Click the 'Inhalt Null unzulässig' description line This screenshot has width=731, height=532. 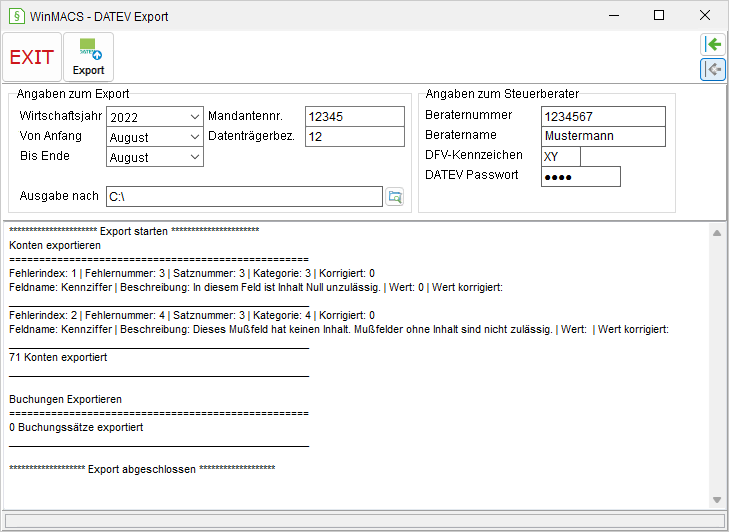point(256,287)
